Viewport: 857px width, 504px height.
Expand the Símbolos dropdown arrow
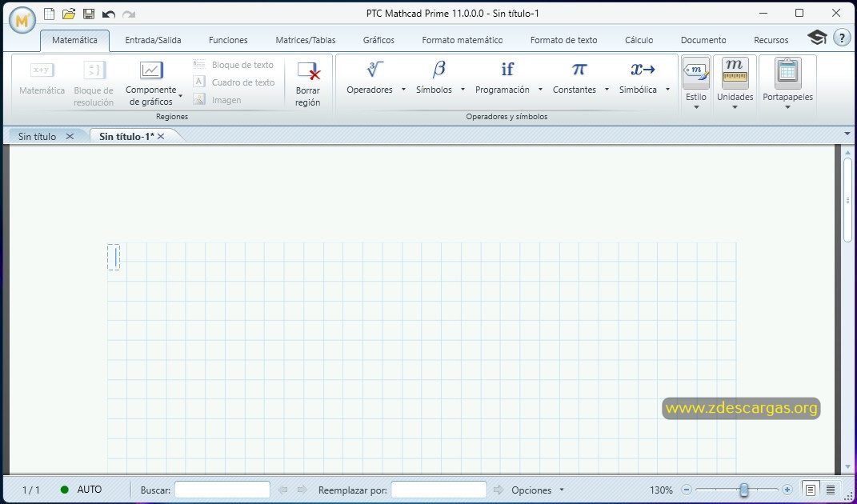click(463, 90)
